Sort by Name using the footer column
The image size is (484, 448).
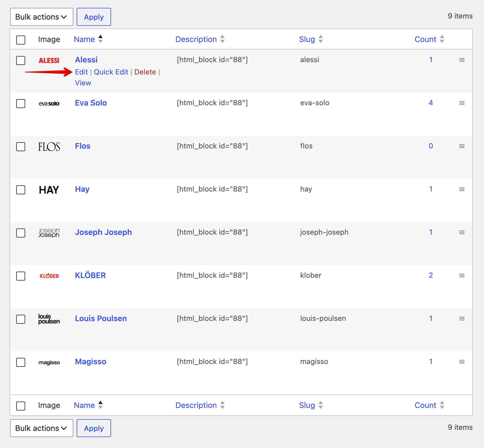[88, 405]
